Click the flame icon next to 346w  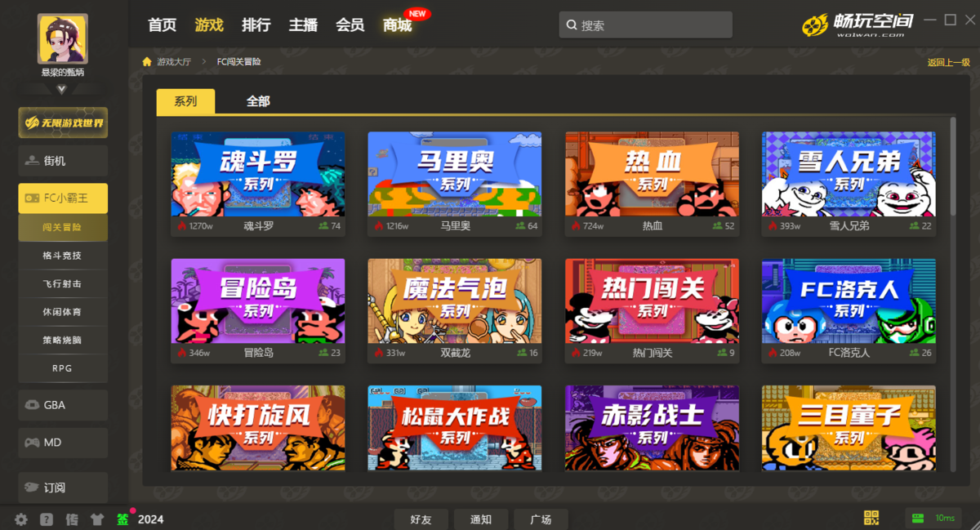point(182,353)
